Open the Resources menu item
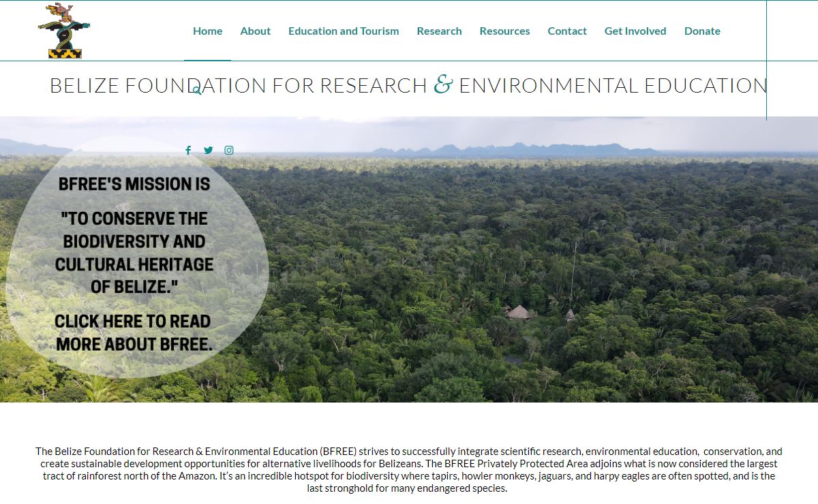The height and width of the screenshot is (504, 818). tap(504, 31)
